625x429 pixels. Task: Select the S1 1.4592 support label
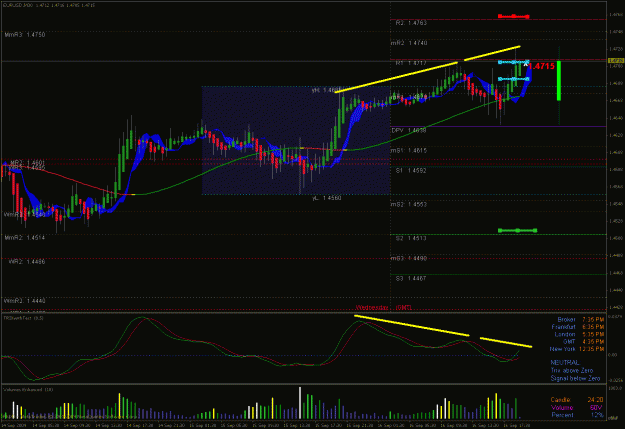click(411, 171)
